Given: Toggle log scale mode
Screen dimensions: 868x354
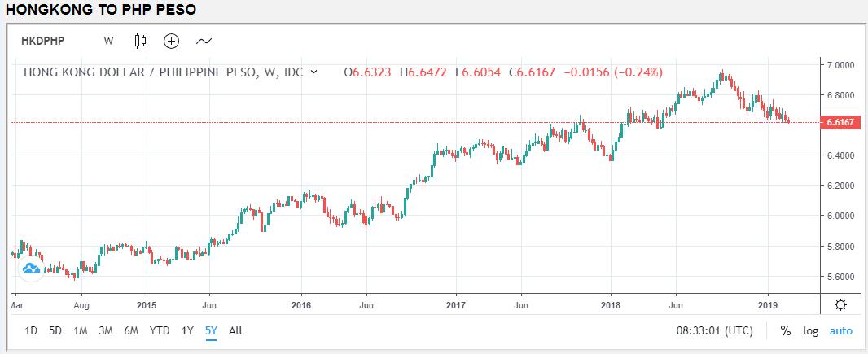Looking at the screenshot, I should coord(811,331).
